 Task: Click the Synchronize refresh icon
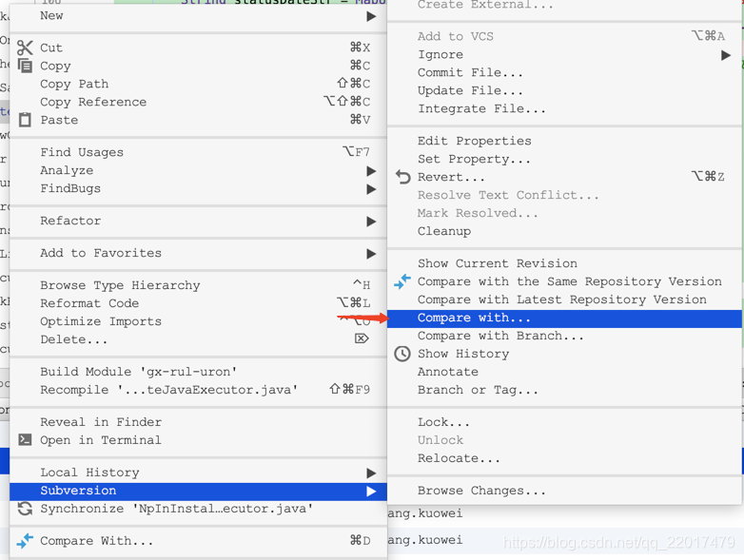click(x=25, y=509)
